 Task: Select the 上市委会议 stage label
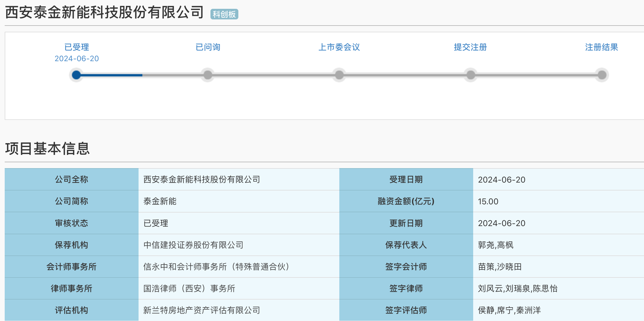pos(339,47)
